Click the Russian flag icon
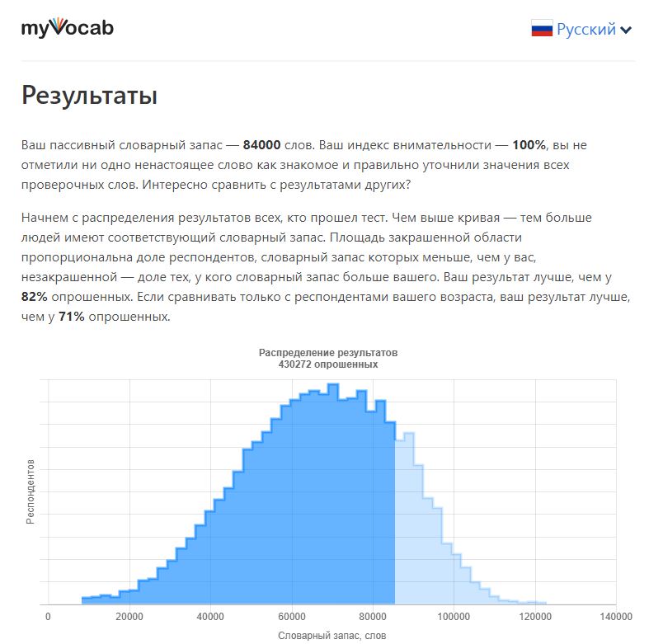Viewport: 663px width, 644px height. pos(542,29)
